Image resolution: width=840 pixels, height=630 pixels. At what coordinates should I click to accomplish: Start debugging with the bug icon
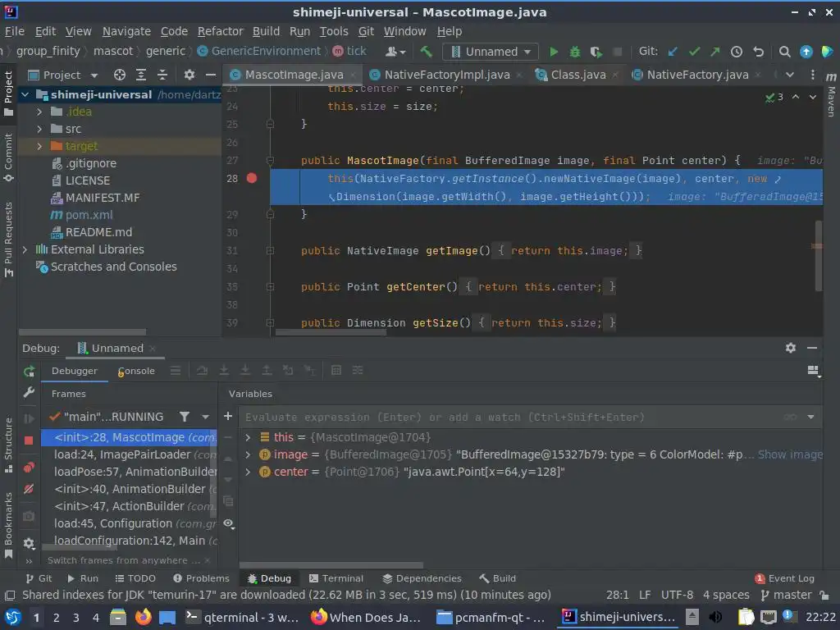[575, 52]
